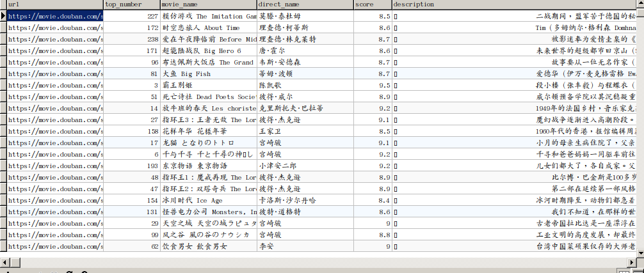The width and height of the screenshot is (644, 273).
Task: Select movie cell 指环王3：王者无敌
Action: [209, 120]
